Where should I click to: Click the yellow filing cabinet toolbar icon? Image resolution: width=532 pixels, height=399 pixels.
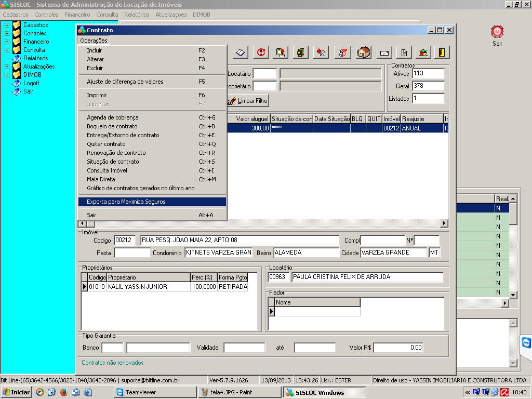301,52
